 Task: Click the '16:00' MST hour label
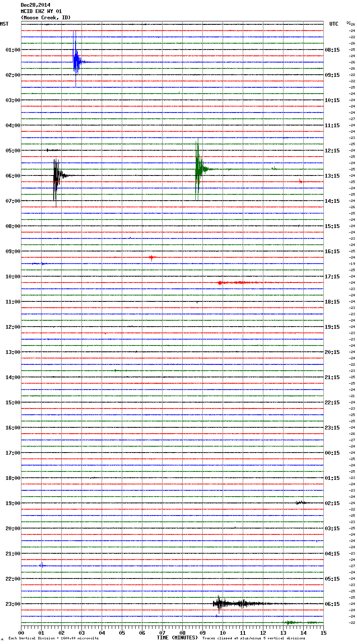point(13,427)
